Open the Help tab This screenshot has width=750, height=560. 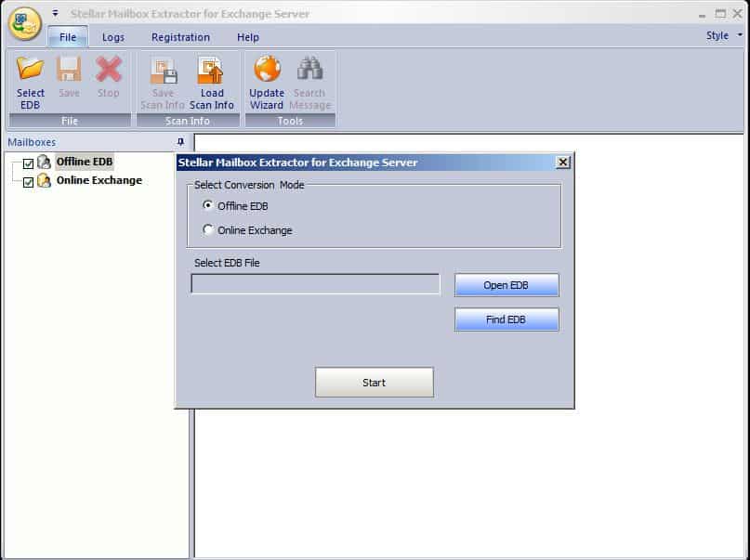tap(248, 37)
